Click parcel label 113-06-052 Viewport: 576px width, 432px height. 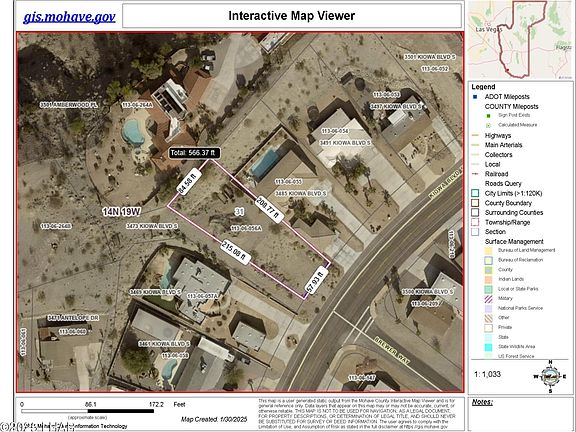(x=435, y=69)
